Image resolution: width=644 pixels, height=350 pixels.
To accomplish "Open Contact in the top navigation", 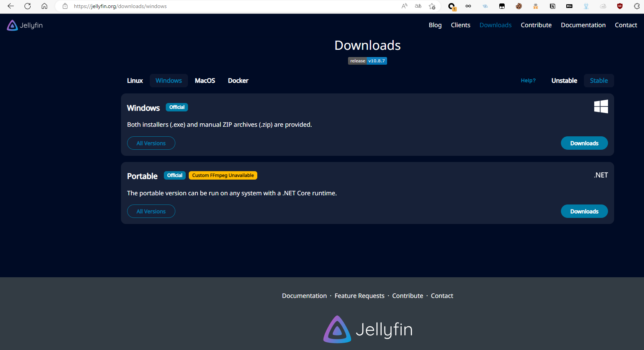I will coord(626,25).
